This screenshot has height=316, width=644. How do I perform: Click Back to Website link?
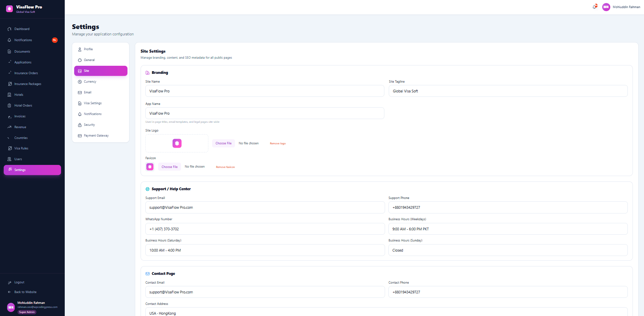[25, 292]
